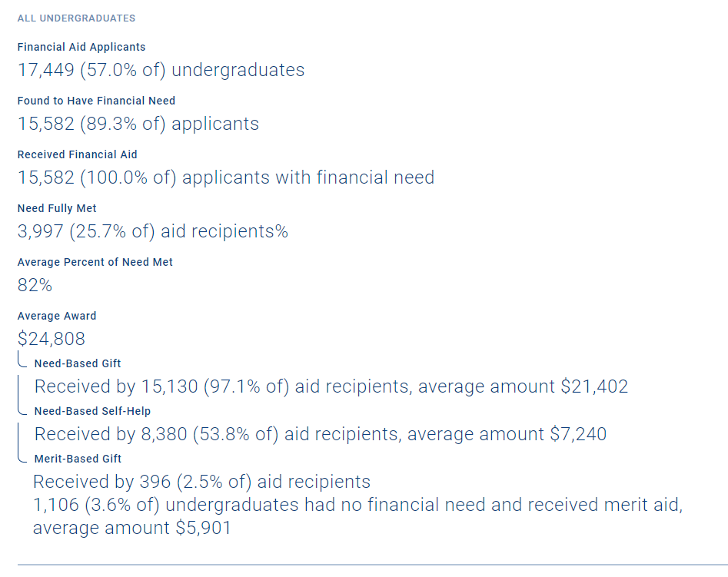Viewport: 728px width, 577px height.
Task: Click the Average Award label
Action: click(57, 316)
